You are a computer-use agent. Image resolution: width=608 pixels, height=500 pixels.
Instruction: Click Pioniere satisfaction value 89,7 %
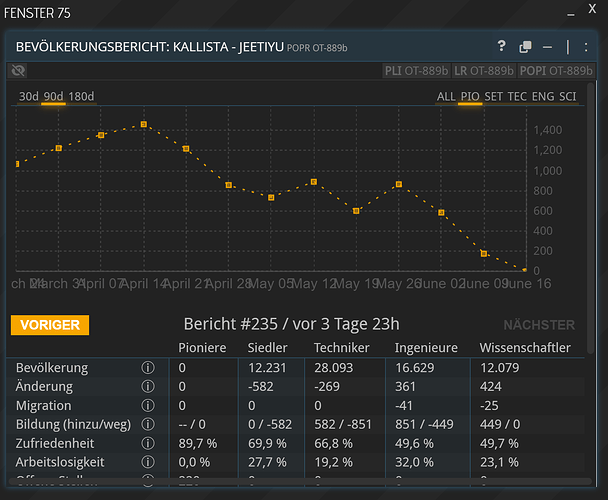pyautogui.click(x=198, y=443)
